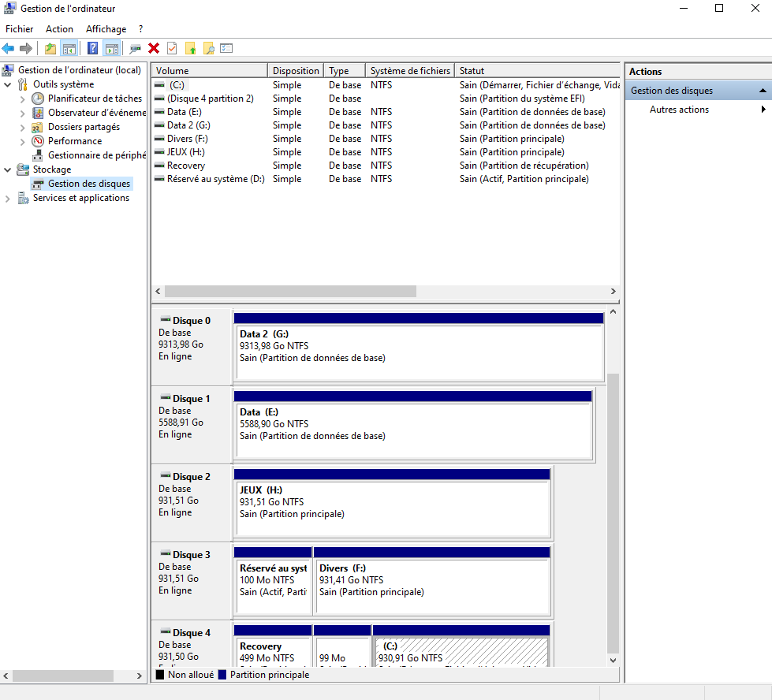772x700 pixels.
Task: Click the Stockage icon in tree
Action: (23, 169)
